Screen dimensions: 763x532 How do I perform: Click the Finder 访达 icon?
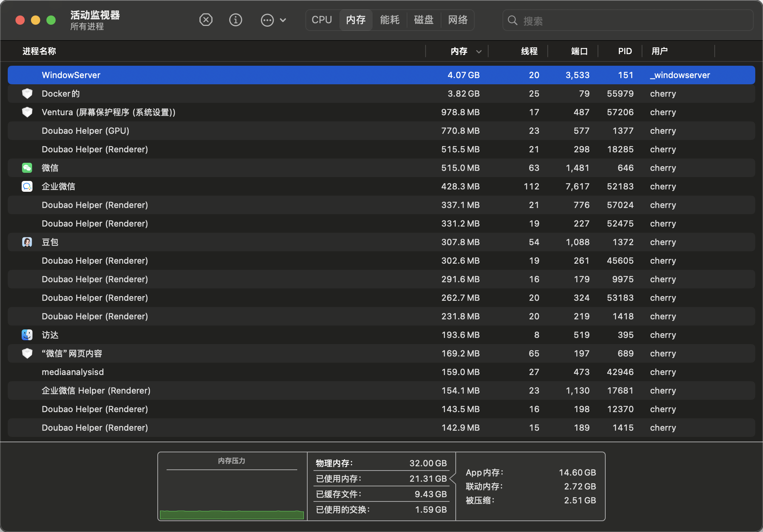pyautogui.click(x=27, y=335)
